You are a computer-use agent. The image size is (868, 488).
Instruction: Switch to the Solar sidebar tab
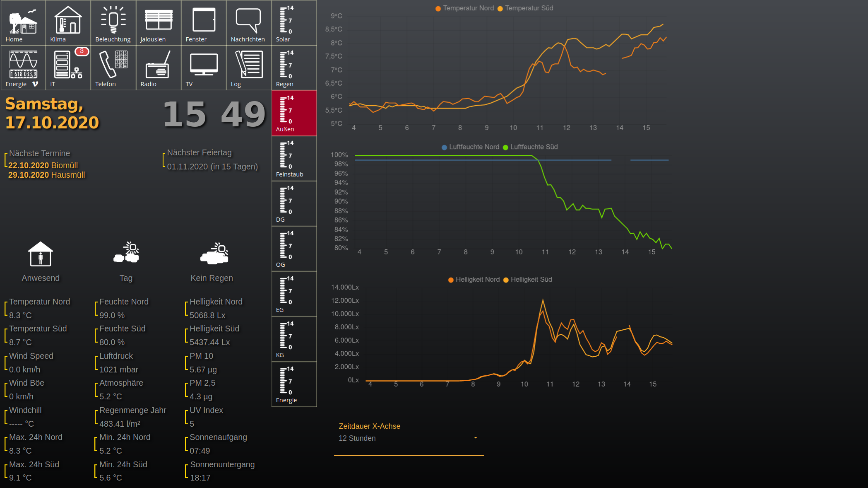294,23
